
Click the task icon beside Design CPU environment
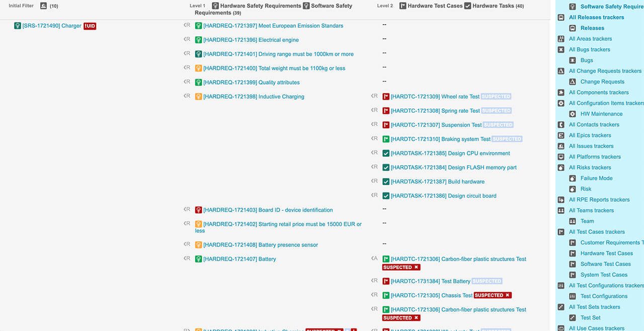pos(386,153)
